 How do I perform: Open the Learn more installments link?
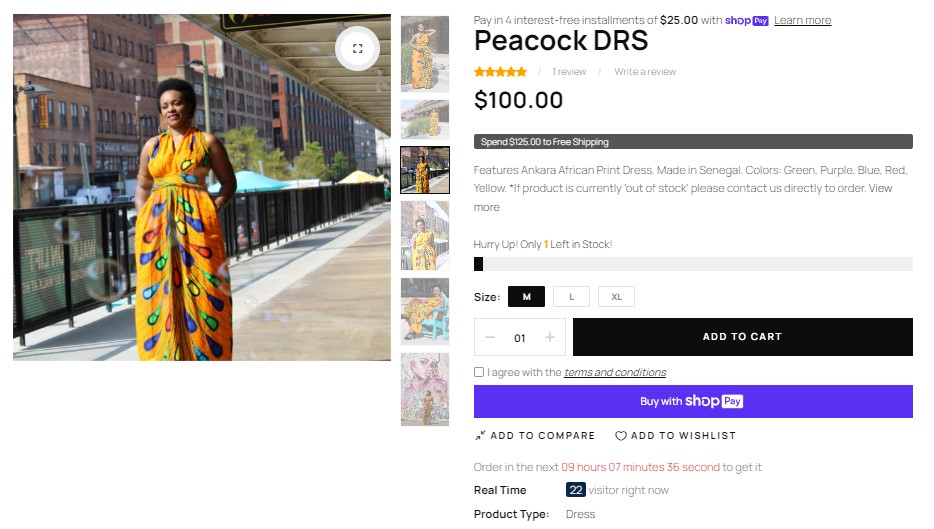tap(802, 20)
